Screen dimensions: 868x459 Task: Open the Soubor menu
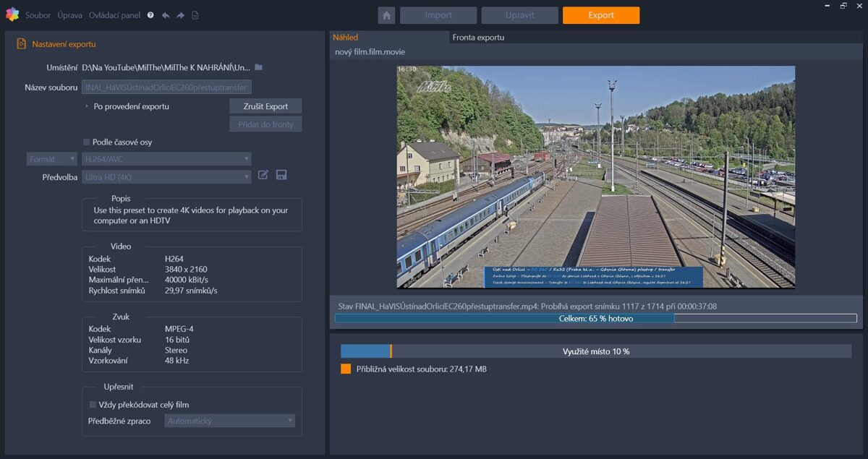(38, 15)
